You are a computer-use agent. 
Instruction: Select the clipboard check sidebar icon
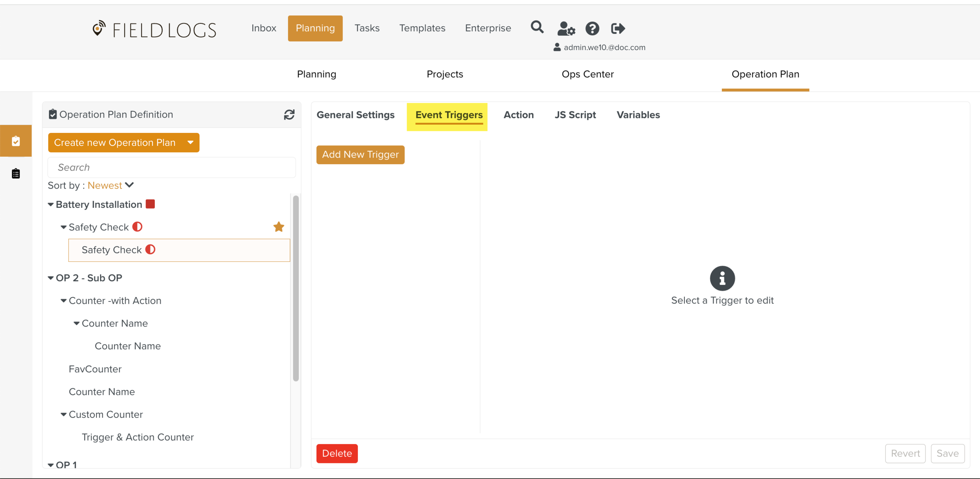[x=16, y=141]
